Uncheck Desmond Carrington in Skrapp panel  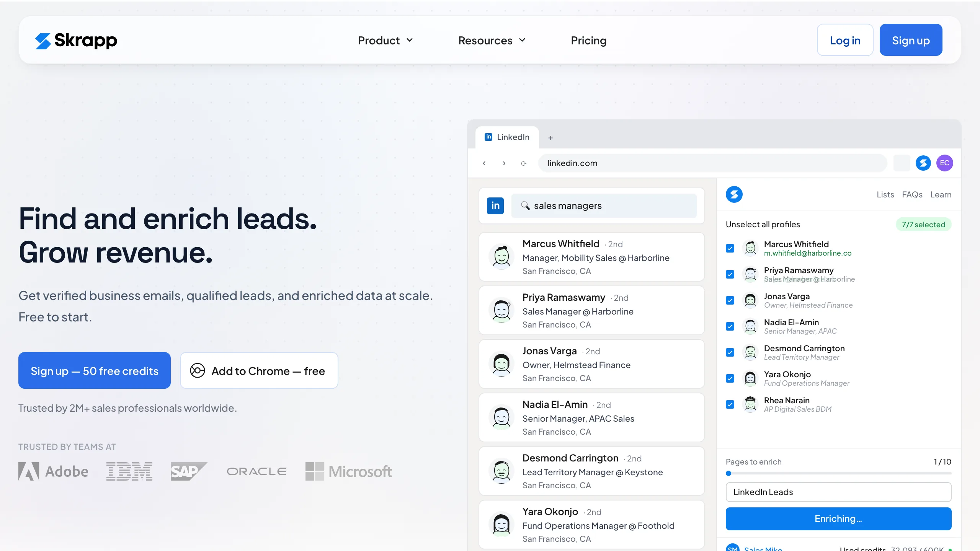click(730, 352)
